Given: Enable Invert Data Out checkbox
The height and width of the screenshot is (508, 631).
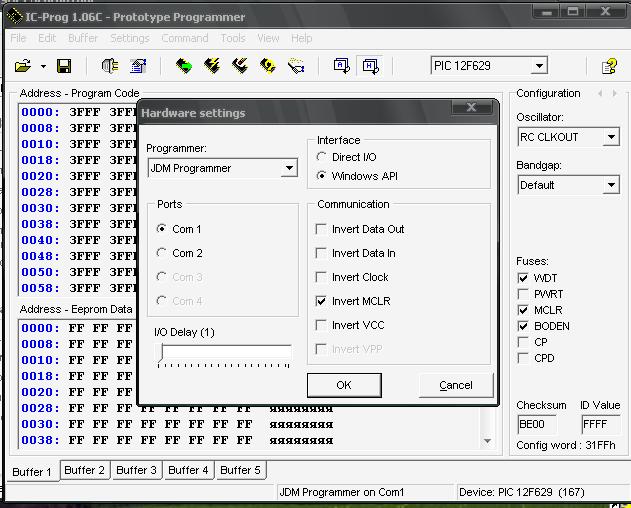Looking at the screenshot, I should click(x=321, y=229).
